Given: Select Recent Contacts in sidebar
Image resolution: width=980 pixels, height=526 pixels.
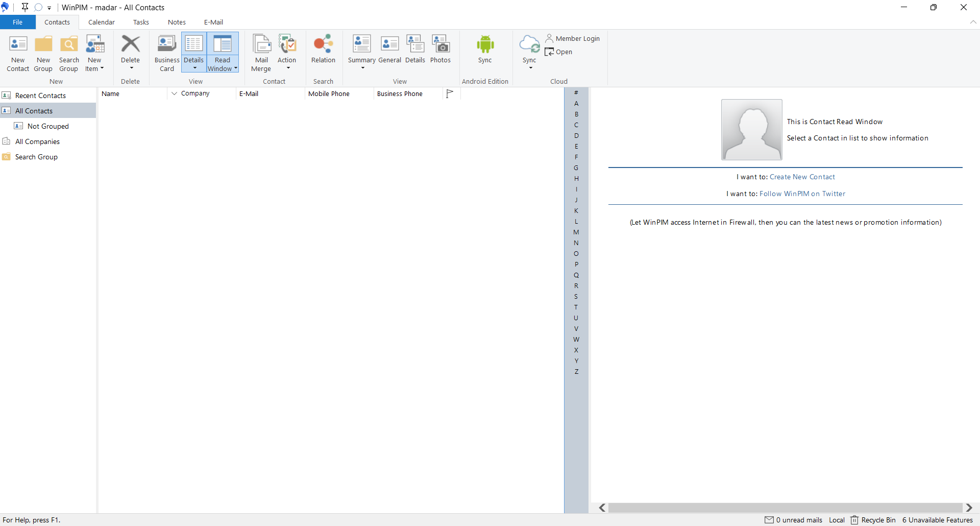Looking at the screenshot, I should 48,95.
